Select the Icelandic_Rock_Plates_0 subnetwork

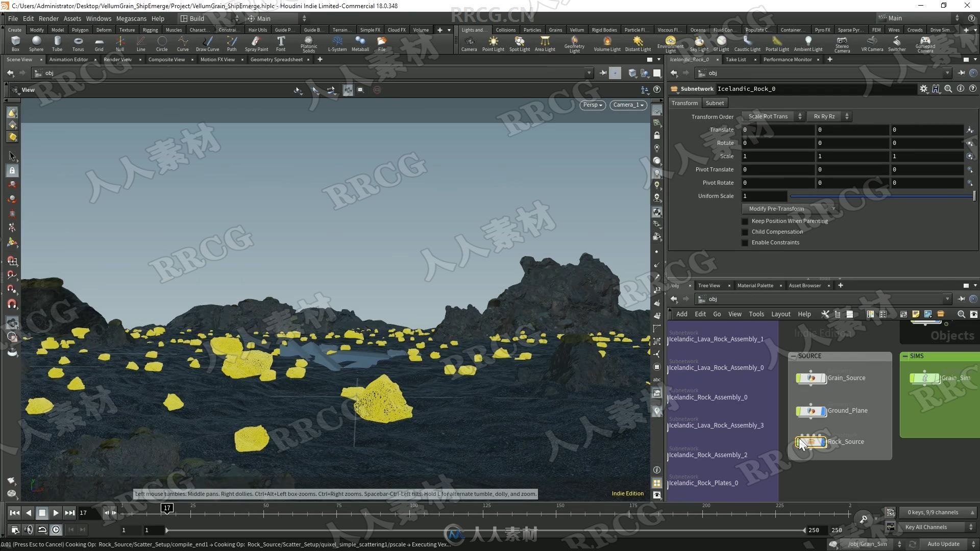703,483
